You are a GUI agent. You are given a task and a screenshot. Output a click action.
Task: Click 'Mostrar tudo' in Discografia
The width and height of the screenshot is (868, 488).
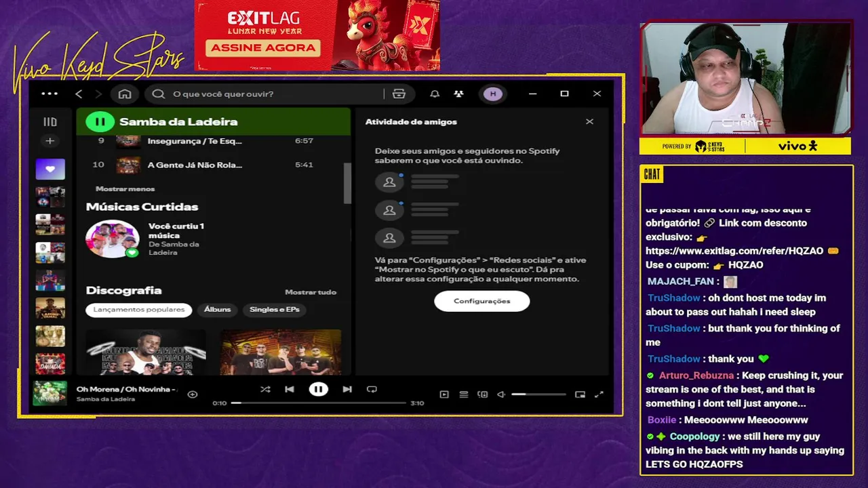click(x=311, y=292)
